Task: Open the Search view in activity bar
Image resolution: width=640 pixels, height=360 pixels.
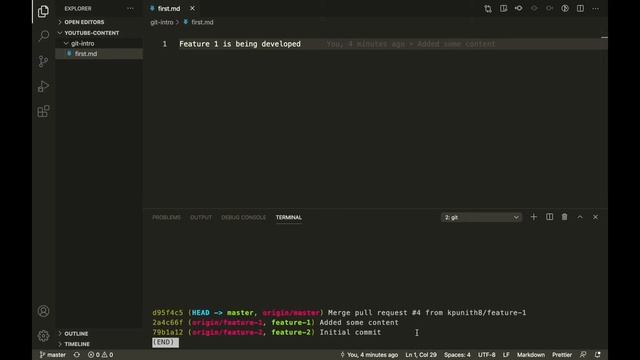Action: (43, 36)
